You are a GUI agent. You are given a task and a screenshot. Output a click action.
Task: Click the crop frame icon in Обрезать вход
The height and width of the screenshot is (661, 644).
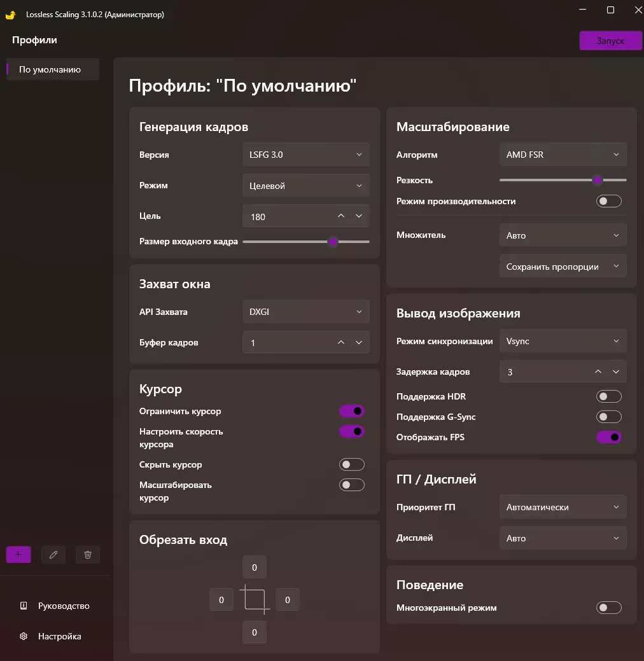tap(255, 600)
